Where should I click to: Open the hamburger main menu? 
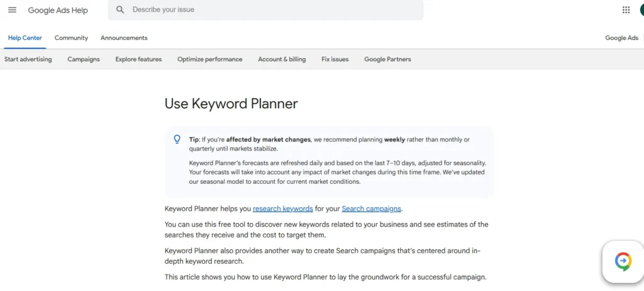[x=13, y=10]
